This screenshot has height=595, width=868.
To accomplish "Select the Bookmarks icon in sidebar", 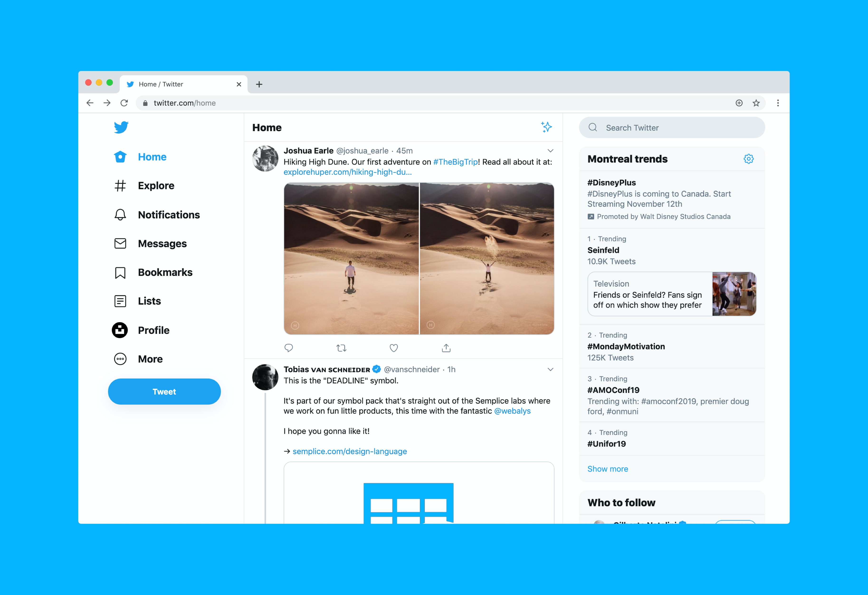I will tap(120, 272).
